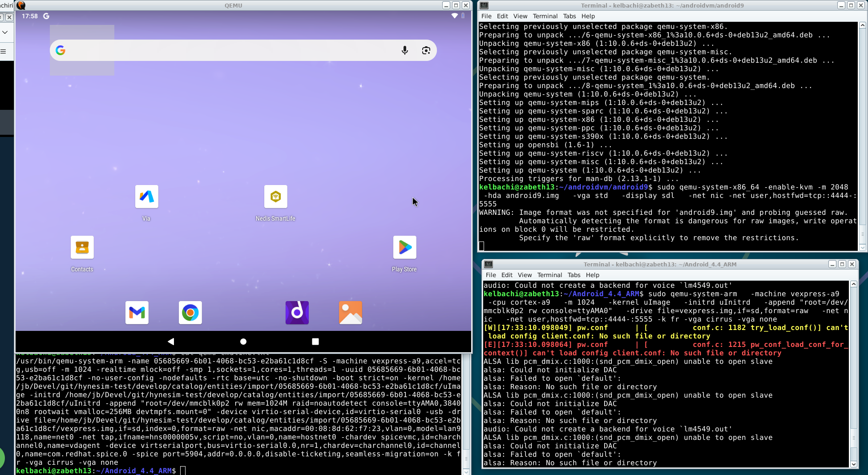Screen dimensions: 868x475
Task: Launch the Nedis SmartLife app
Action: [275, 197]
